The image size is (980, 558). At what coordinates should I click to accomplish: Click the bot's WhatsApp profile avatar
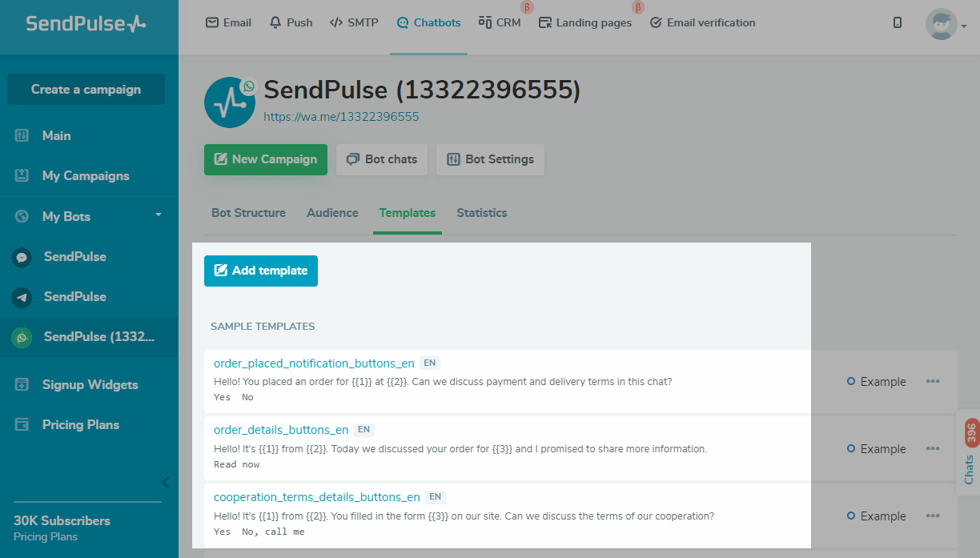pos(230,102)
